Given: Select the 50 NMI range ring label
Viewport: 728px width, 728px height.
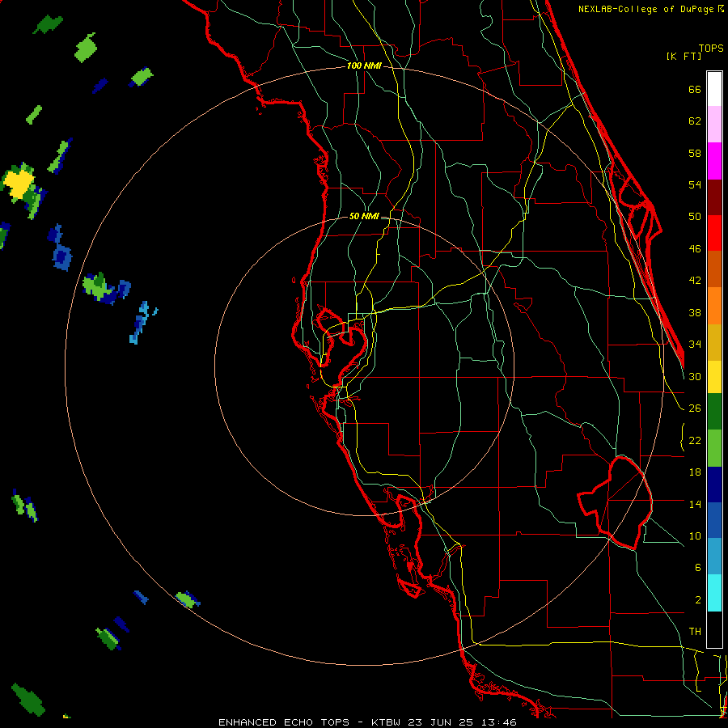Looking at the screenshot, I should click(364, 216).
